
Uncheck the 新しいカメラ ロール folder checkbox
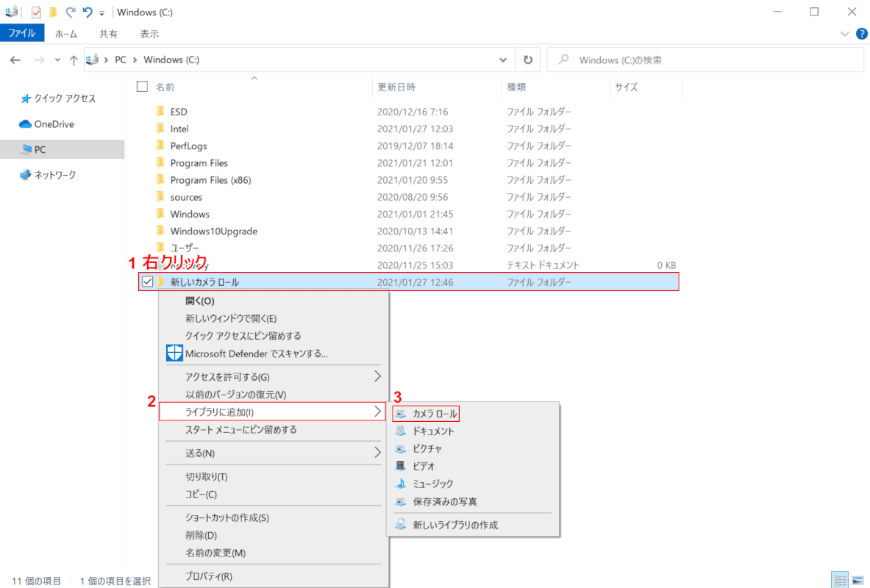click(147, 282)
